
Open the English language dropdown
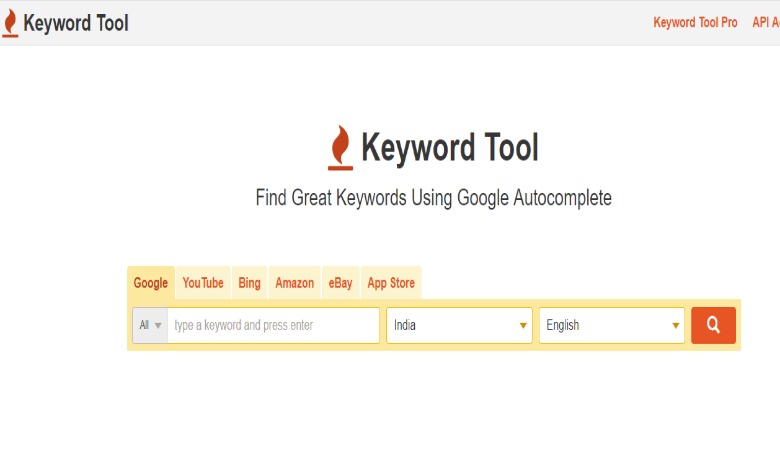[612, 325]
